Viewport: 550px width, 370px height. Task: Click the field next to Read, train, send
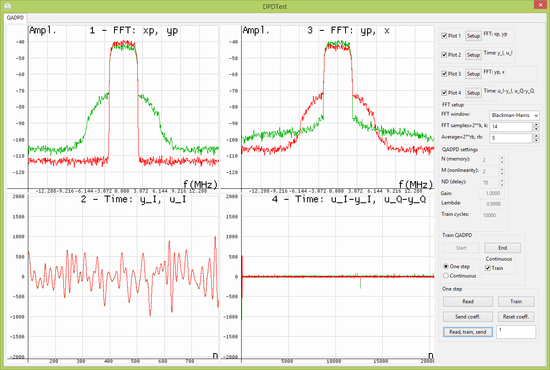516,332
